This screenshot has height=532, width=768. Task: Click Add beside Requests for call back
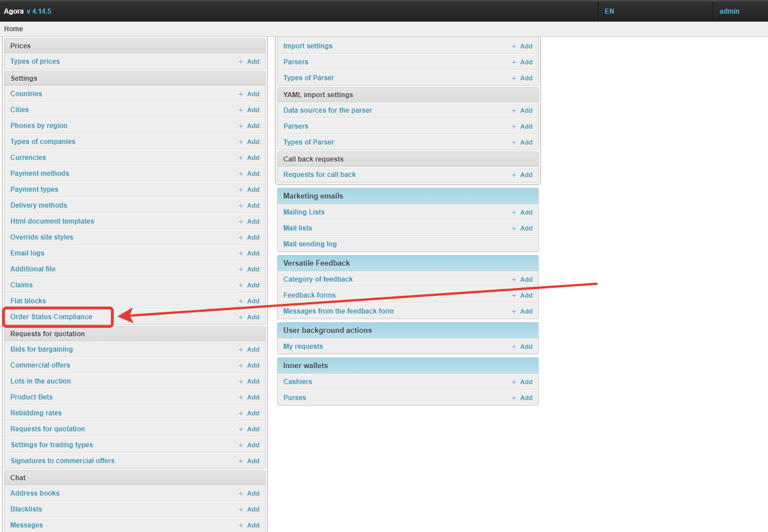click(x=526, y=175)
